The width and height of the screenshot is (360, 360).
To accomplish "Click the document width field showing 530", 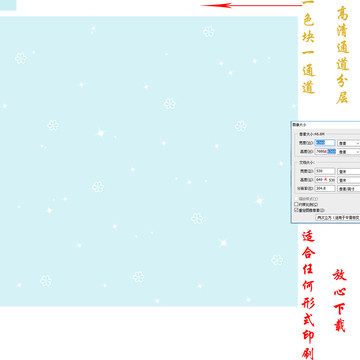I will [x=325, y=171].
